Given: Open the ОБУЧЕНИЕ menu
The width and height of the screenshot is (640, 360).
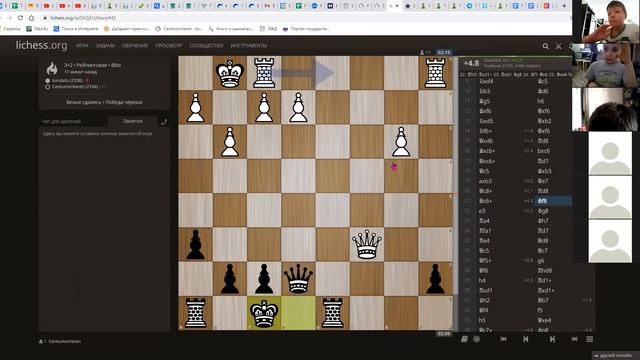Looking at the screenshot, I should [x=135, y=46].
